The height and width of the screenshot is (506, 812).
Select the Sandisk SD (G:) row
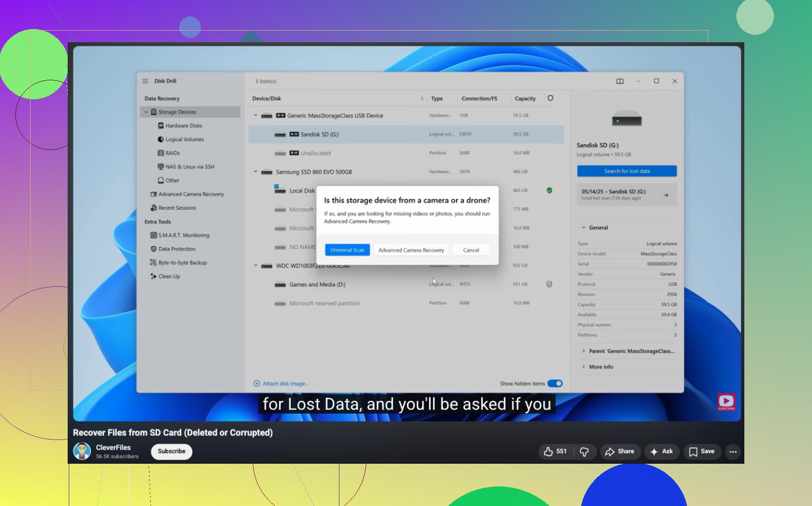pyautogui.click(x=406, y=135)
